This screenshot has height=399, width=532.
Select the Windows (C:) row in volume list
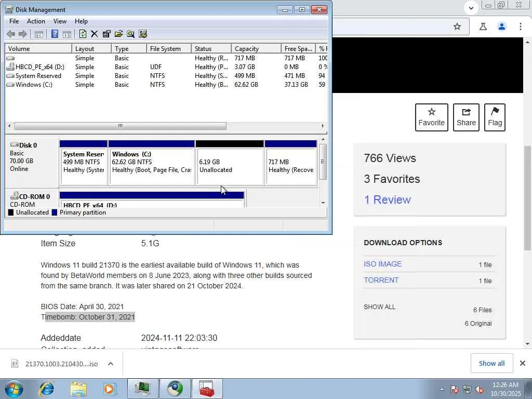click(166, 85)
